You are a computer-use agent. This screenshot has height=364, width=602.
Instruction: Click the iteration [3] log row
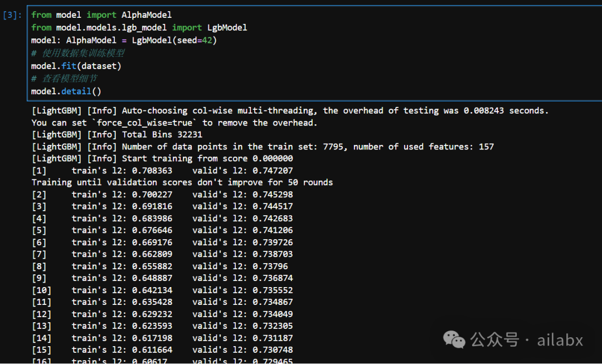(162, 206)
